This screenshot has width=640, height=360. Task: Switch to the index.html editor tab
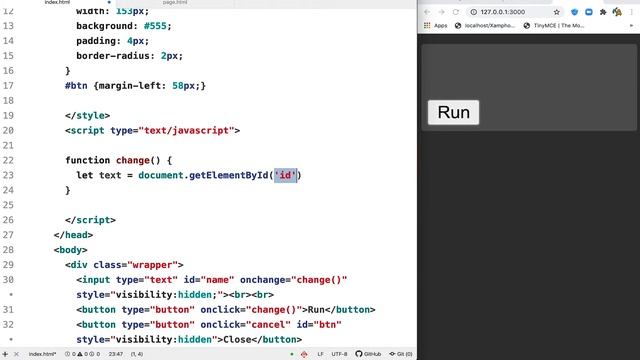(x=57, y=2)
